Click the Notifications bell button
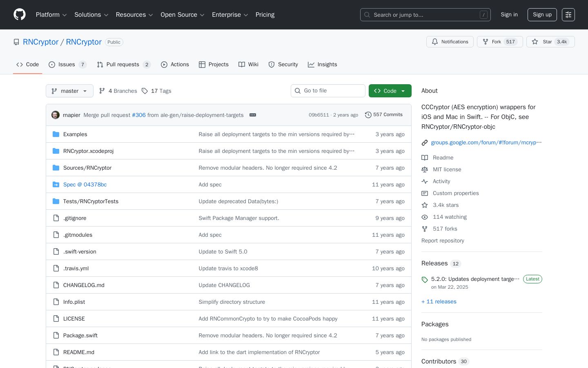The height and width of the screenshot is (368, 588). (x=450, y=42)
